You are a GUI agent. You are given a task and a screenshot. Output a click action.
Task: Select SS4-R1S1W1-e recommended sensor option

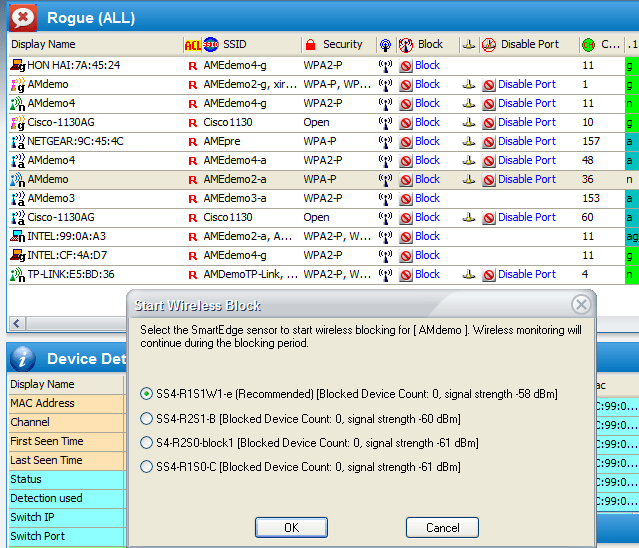click(x=146, y=394)
